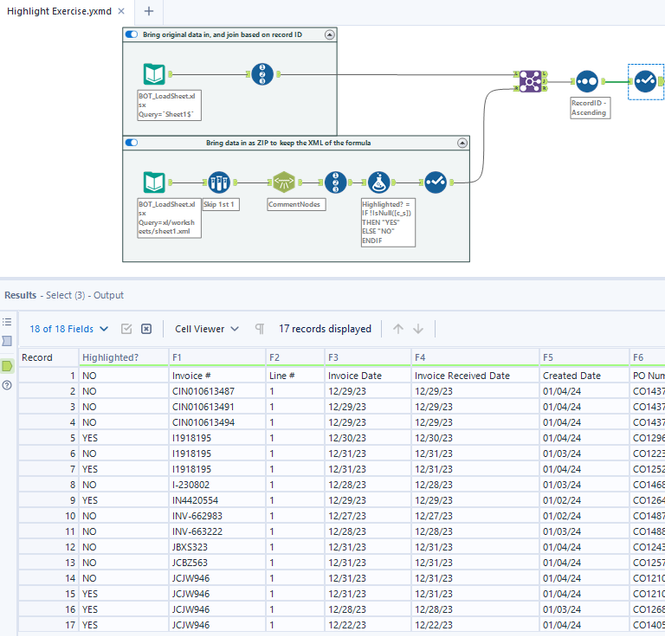This screenshot has width=665, height=636.
Task: Select the Record ID tool in the ZIP container
Action: click(x=335, y=182)
